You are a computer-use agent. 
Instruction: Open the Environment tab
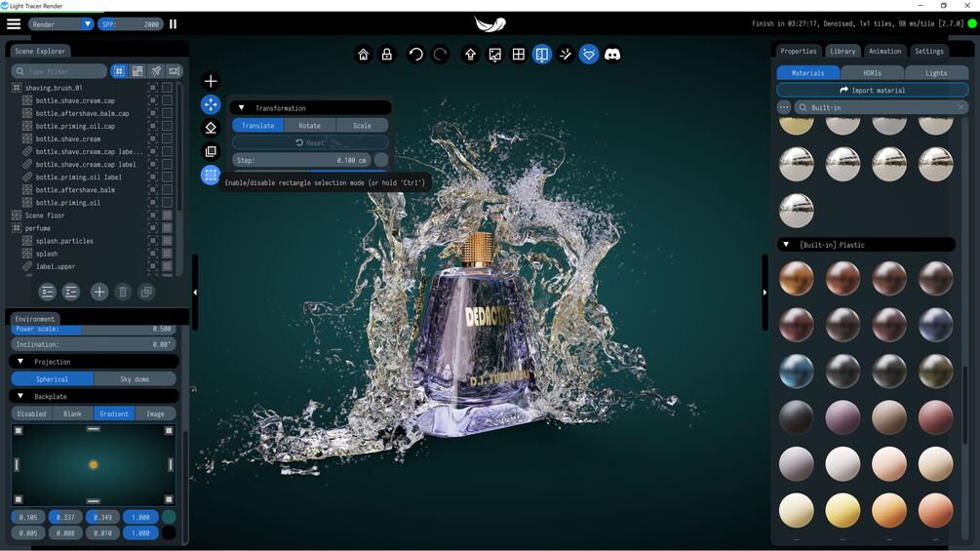(35, 319)
